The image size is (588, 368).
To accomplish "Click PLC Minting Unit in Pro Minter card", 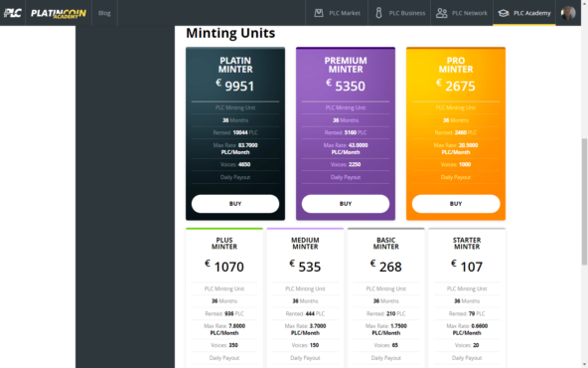I will 456,107.
